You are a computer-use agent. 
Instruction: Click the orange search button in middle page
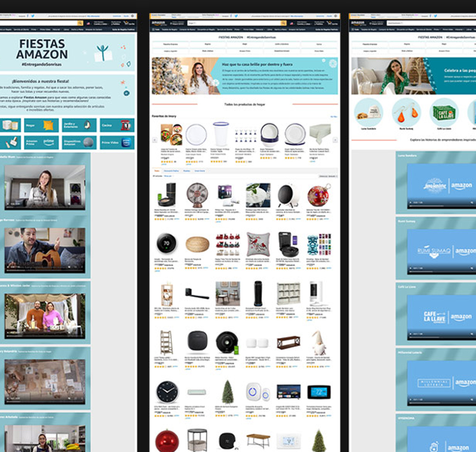[283, 23]
